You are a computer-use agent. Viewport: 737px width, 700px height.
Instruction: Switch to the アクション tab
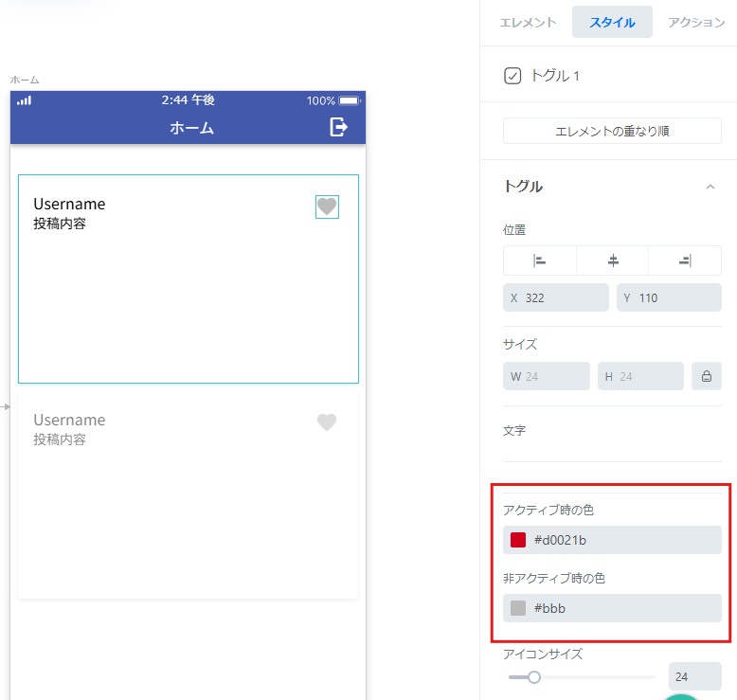pyautogui.click(x=696, y=23)
